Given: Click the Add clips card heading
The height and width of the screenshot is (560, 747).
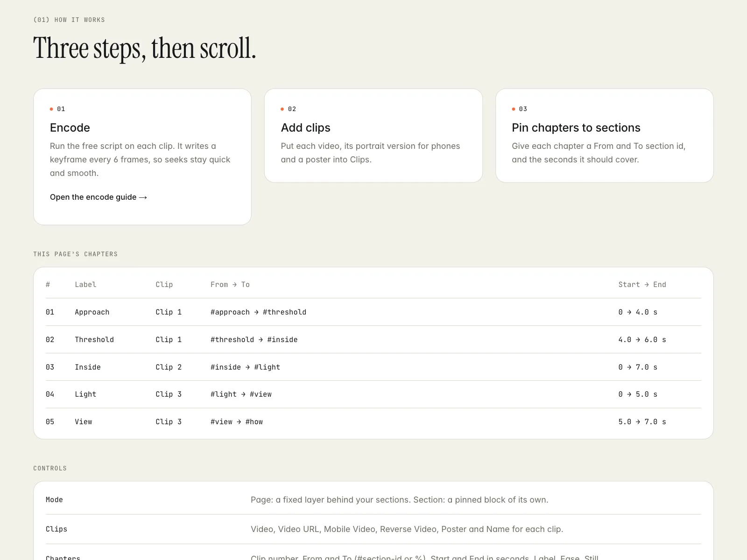Looking at the screenshot, I should tap(305, 127).
